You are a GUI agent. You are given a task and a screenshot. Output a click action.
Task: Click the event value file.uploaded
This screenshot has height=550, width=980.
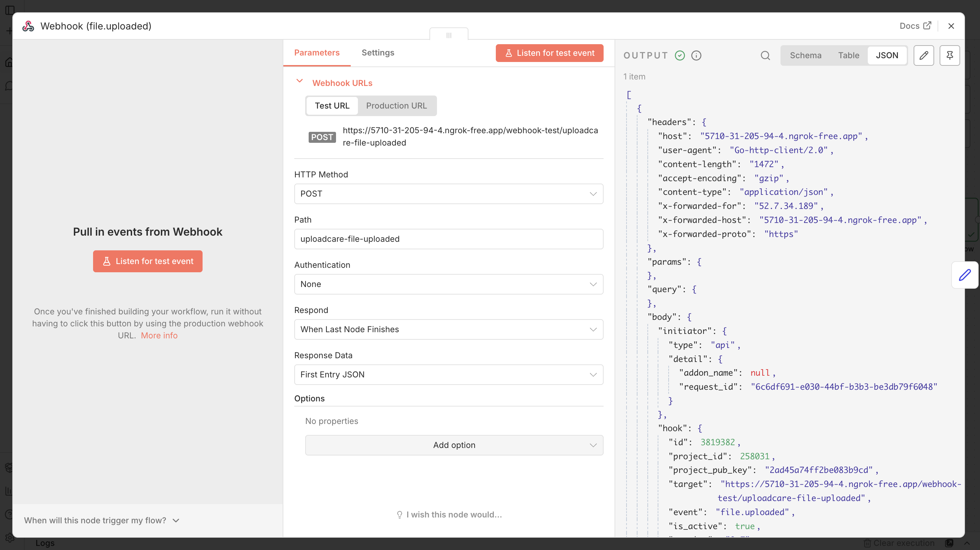click(x=752, y=512)
